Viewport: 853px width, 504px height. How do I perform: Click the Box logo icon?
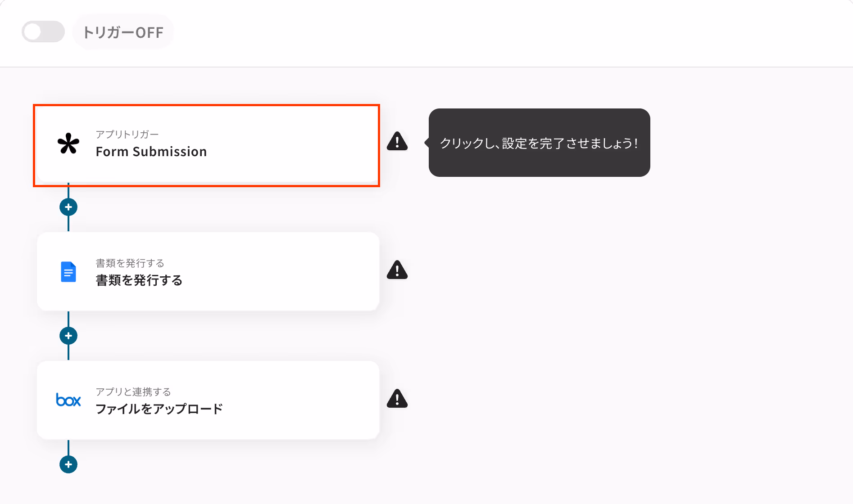click(68, 400)
